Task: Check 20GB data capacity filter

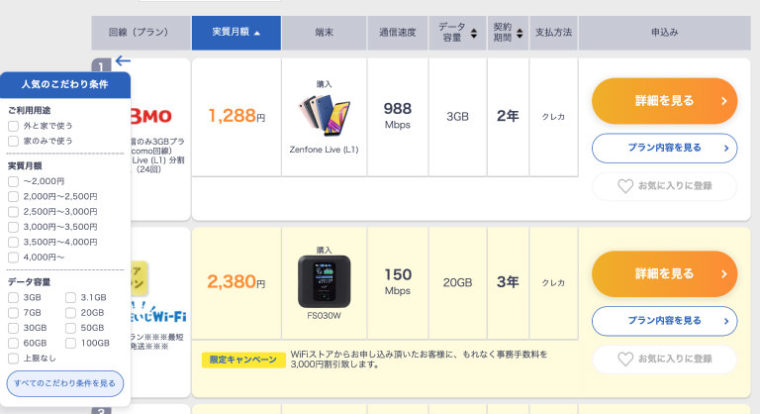Action: [x=70, y=313]
